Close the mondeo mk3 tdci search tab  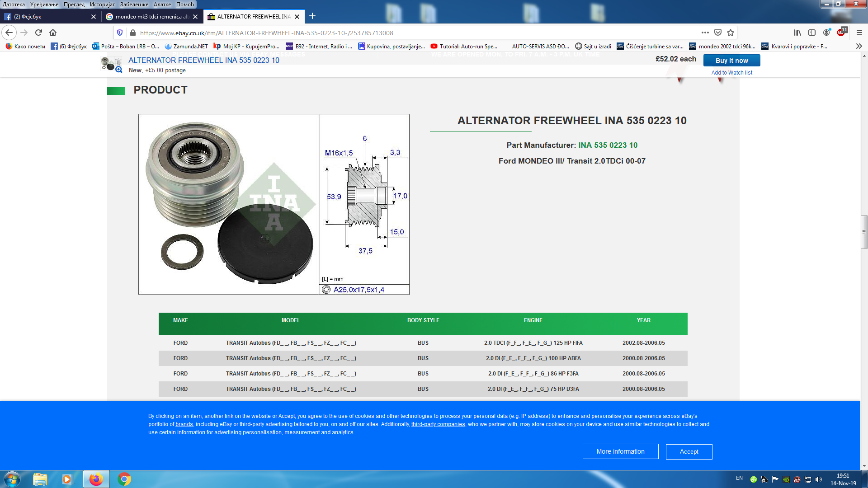coord(195,17)
